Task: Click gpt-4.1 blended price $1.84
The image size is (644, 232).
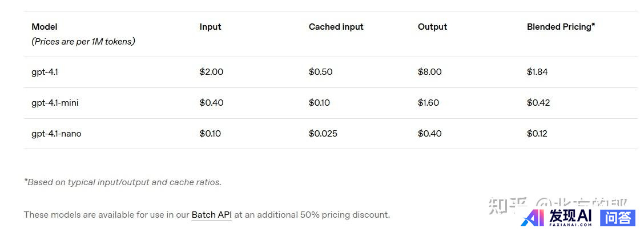Action: pos(537,72)
